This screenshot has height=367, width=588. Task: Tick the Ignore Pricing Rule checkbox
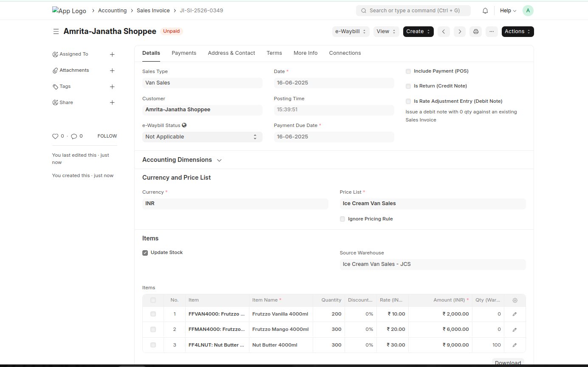pos(342,219)
